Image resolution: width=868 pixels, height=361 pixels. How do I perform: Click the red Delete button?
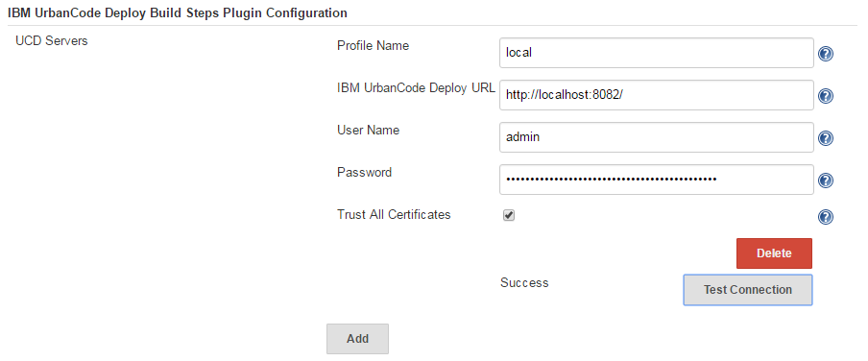pos(774,253)
